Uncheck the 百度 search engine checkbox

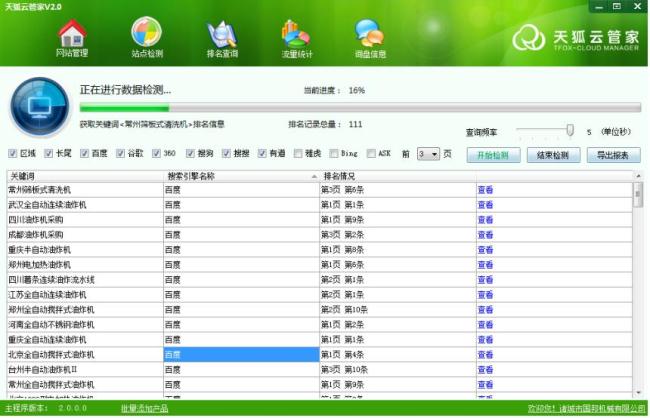(x=85, y=153)
